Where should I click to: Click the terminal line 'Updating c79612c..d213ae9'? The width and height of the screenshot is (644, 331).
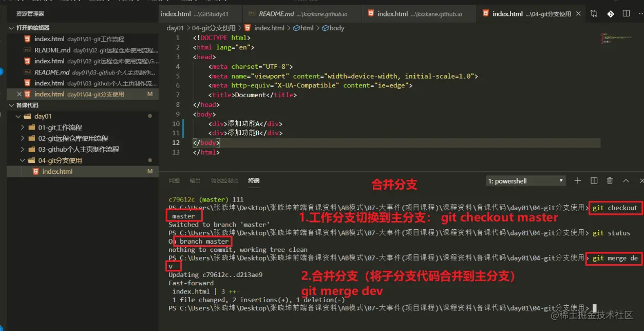click(x=215, y=275)
